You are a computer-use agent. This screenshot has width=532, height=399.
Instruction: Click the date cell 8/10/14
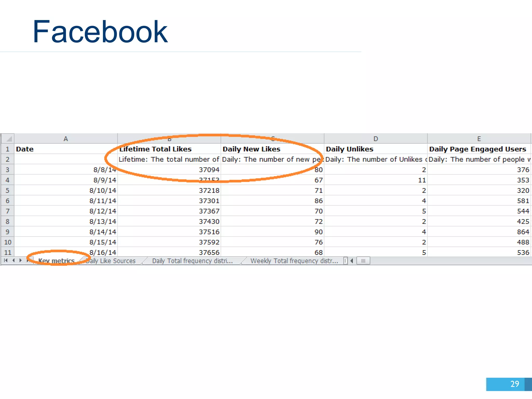click(66, 190)
